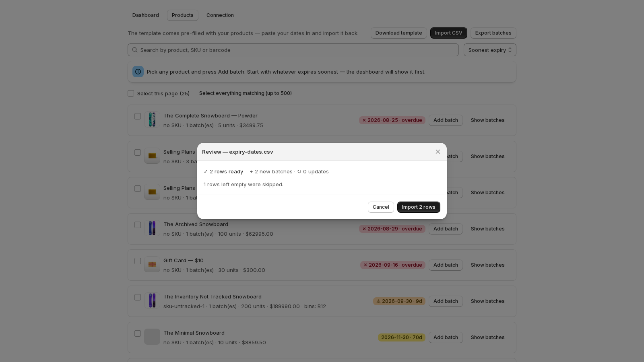Click the 2026-11-30 · 70d badge
This screenshot has width=644, height=362.
tap(402, 337)
